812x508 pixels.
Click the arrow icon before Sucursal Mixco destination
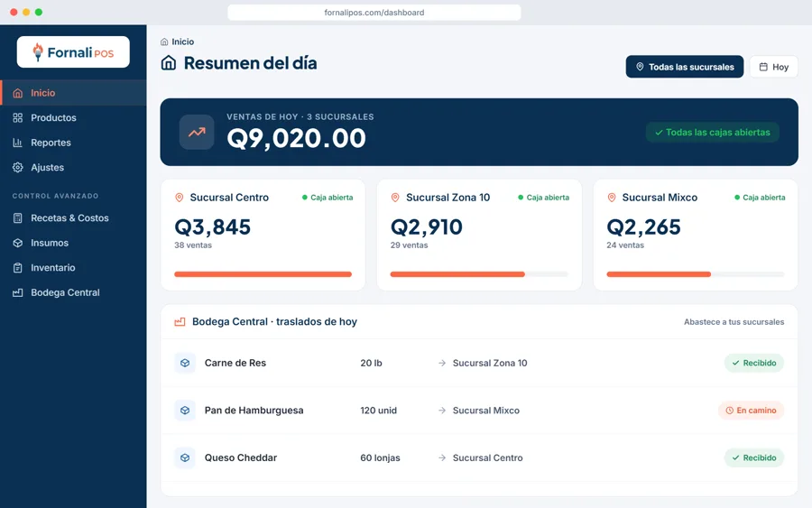(442, 411)
